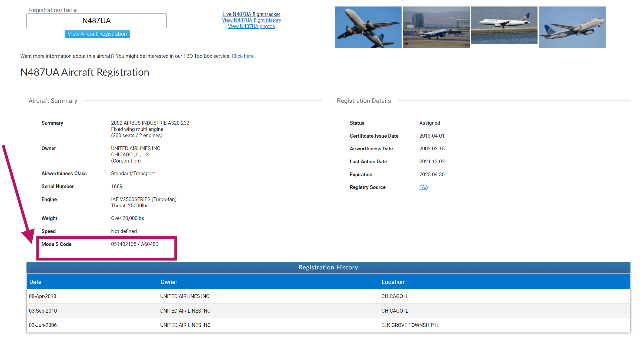Open the FAA registry source link
This screenshot has width=644, height=345.
(x=424, y=187)
